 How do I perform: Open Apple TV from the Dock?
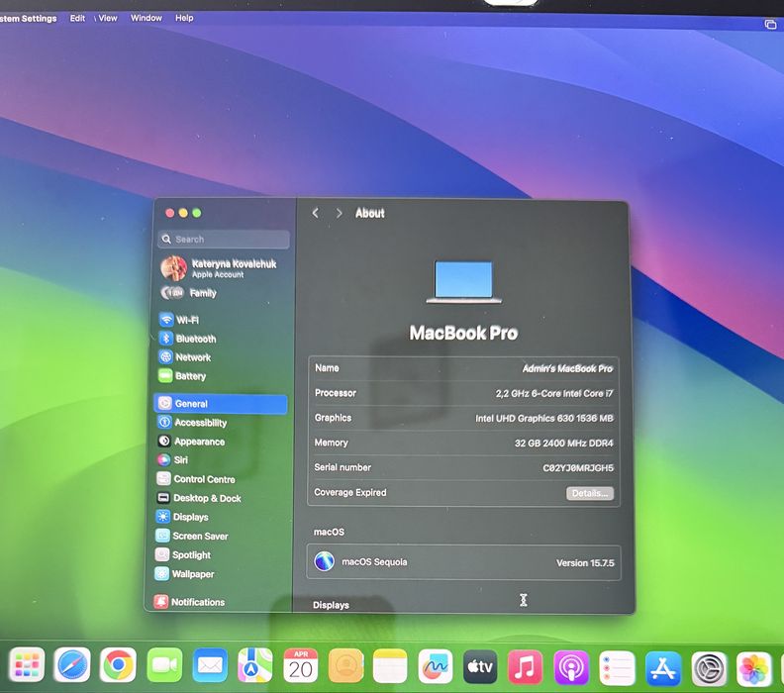480,666
